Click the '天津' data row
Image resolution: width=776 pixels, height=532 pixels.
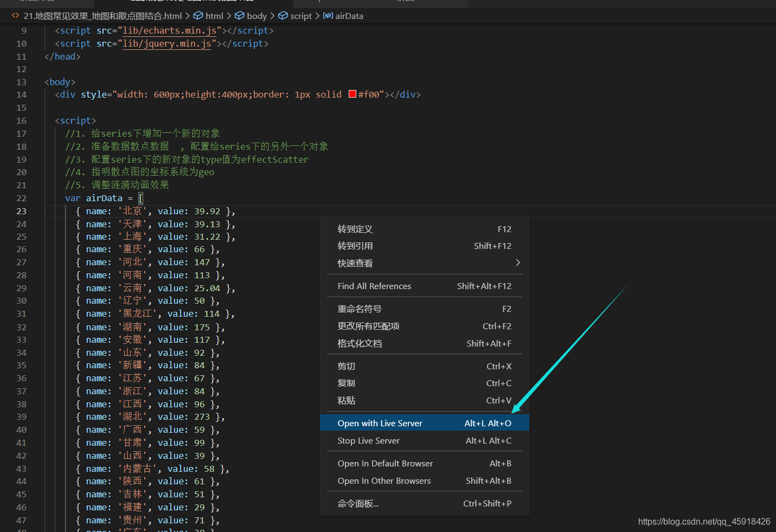coord(155,224)
